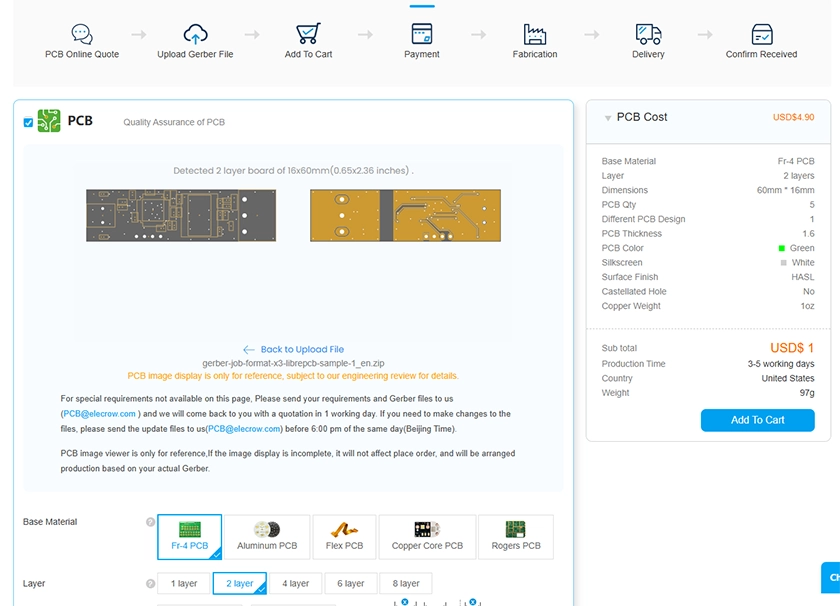Go to the Confirm Received step label
Screen dimensions: 840x606
(761, 54)
